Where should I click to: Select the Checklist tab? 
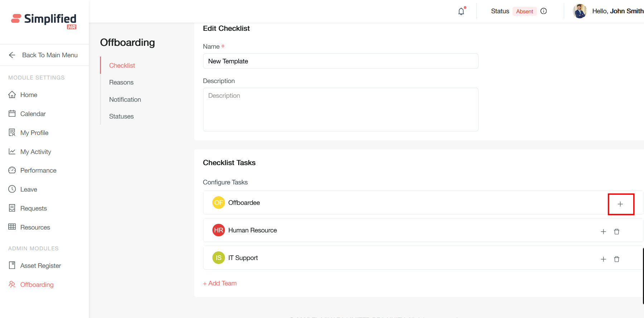point(122,66)
